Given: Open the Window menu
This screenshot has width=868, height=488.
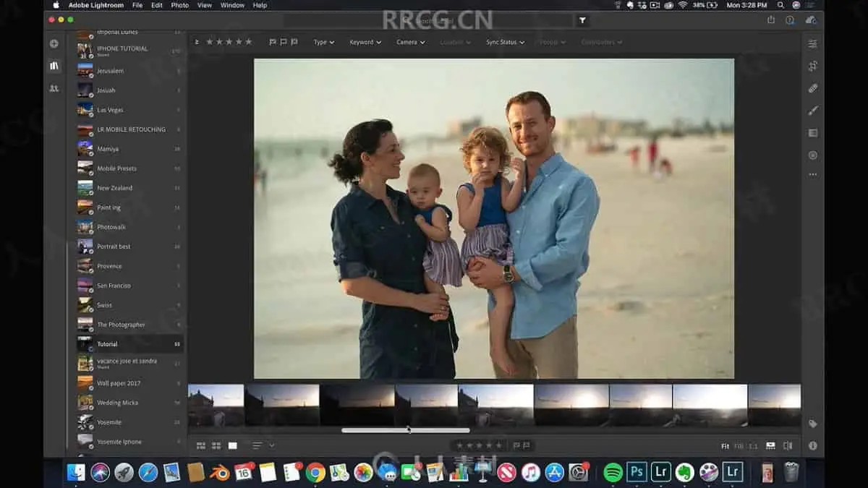Looking at the screenshot, I should tap(232, 5).
